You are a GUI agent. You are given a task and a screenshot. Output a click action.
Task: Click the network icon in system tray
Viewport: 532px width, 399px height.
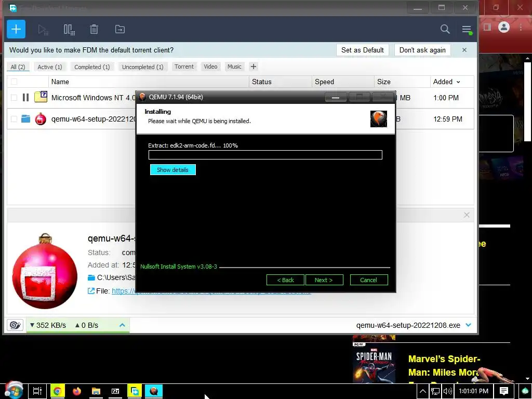coord(435,391)
